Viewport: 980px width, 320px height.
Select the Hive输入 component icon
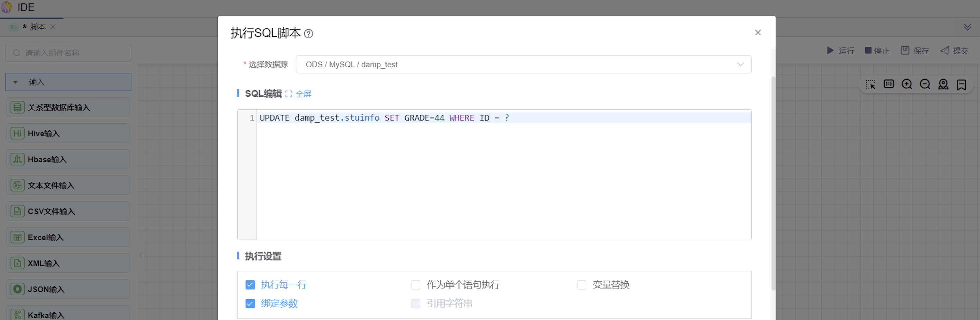18,133
